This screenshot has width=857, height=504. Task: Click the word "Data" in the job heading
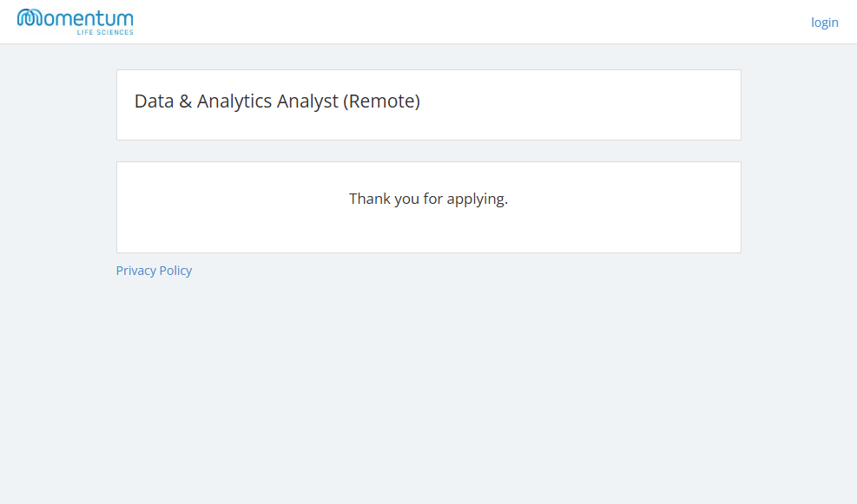(x=155, y=101)
